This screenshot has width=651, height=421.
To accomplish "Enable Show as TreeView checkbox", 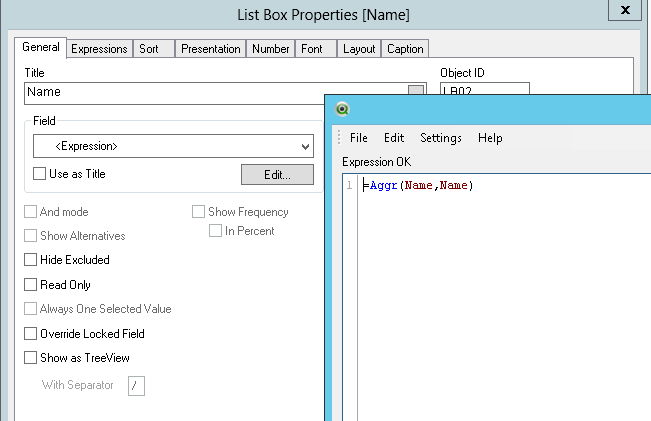I will [x=30, y=357].
